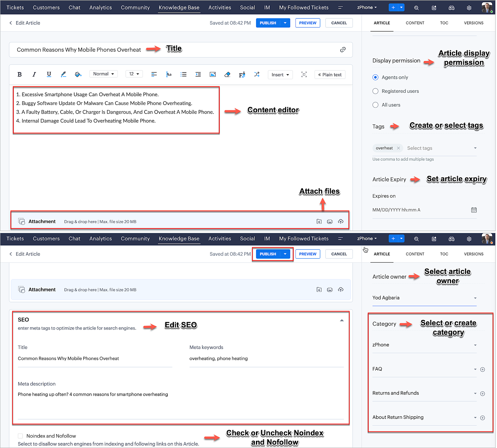The width and height of the screenshot is (497, 448).
Task: Choose the All users radio option
Action: pos(376,105)
